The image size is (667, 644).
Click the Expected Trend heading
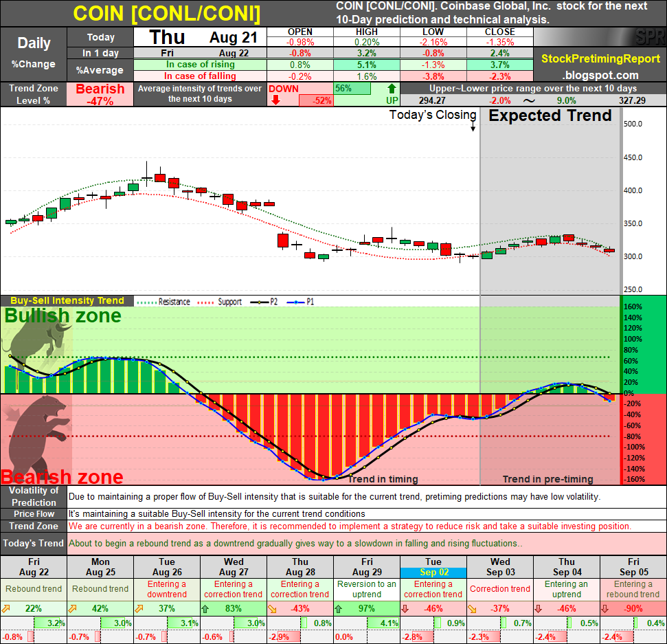click(x=550, y=115)
